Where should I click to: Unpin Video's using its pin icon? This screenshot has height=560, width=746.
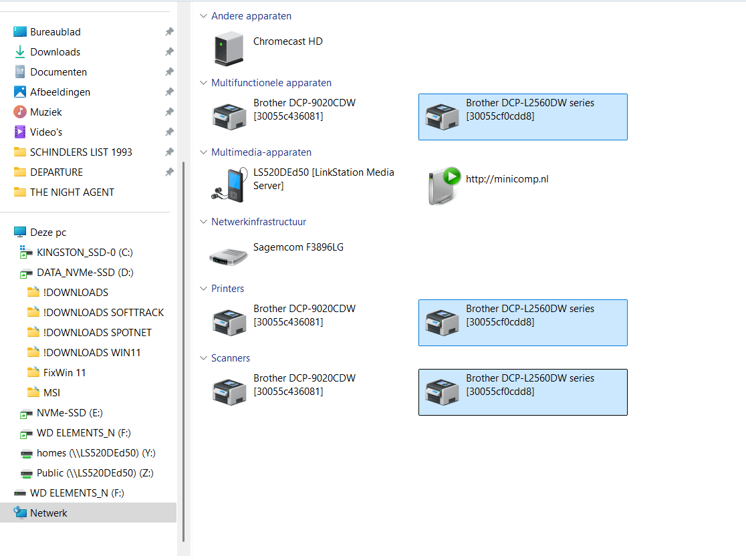pos(169,132)
